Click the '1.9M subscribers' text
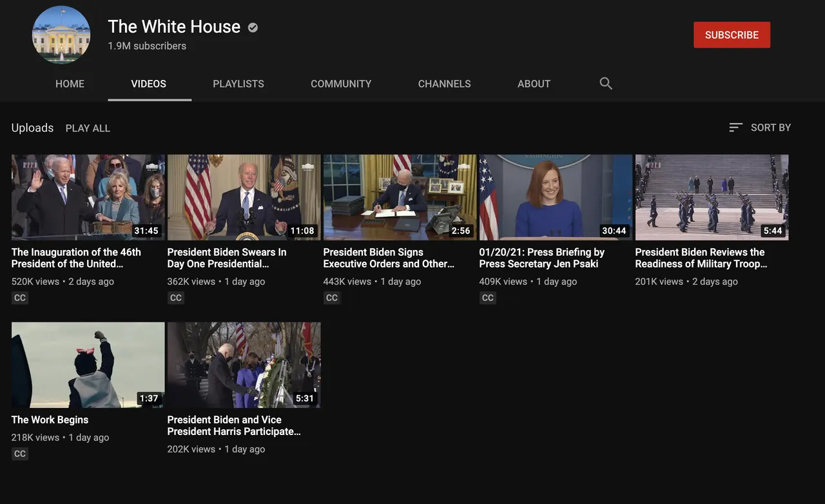 [x=147, y=46]
